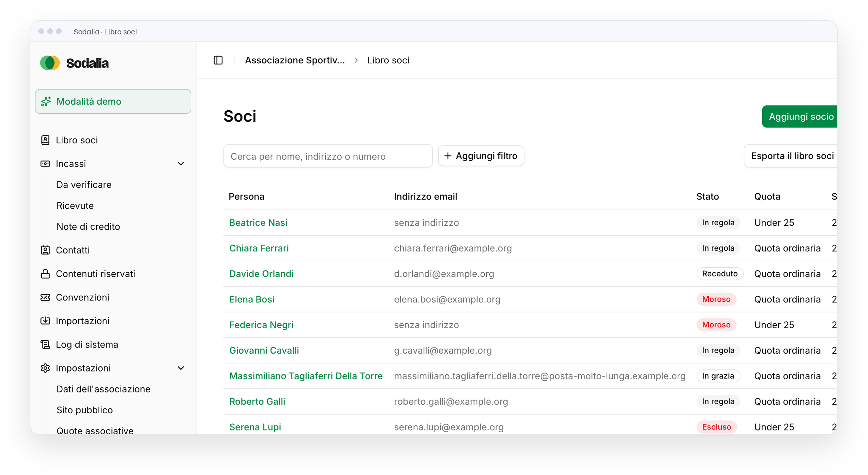
Task: Open Massimiliano Tagliaferri Della Torre link
Action: click(306, 376)
